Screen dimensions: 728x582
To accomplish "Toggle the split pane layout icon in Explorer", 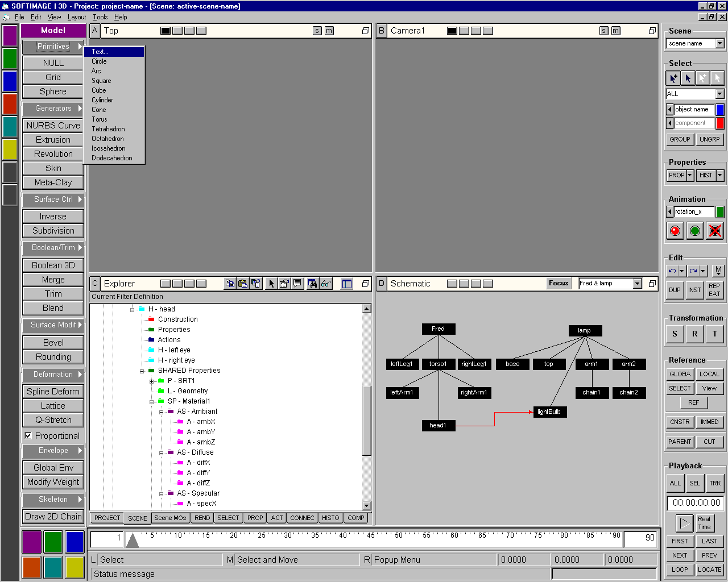I will point(347,284).
